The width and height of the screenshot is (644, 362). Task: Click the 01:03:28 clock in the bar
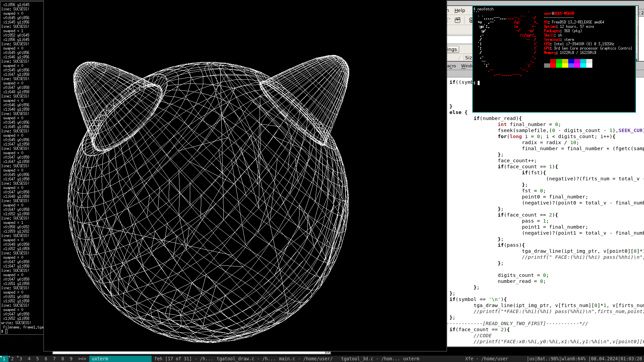pos(631,359)
